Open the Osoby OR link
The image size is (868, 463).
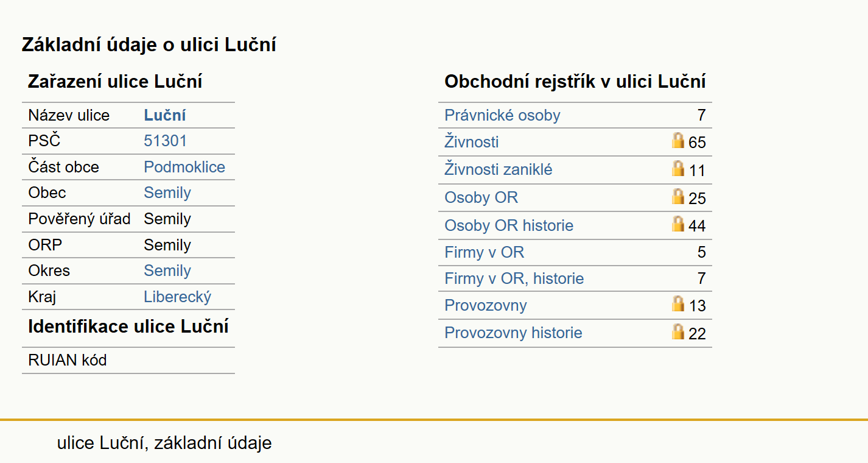pos(481,197)
